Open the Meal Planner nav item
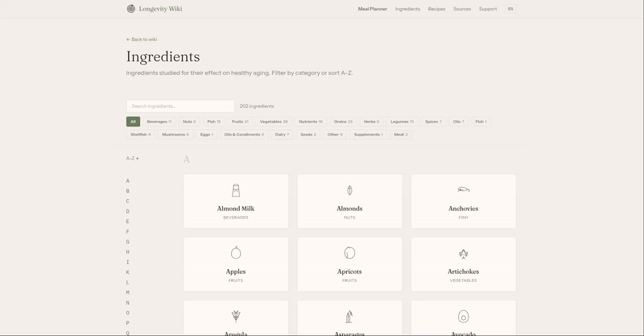Viewport: 644px width, 336px height. 373,9
